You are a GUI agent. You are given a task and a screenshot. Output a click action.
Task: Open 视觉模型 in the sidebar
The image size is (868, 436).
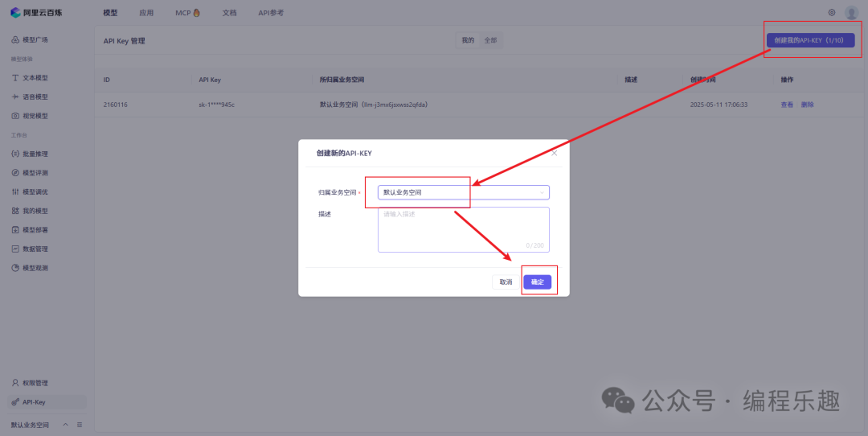[30, 116]
